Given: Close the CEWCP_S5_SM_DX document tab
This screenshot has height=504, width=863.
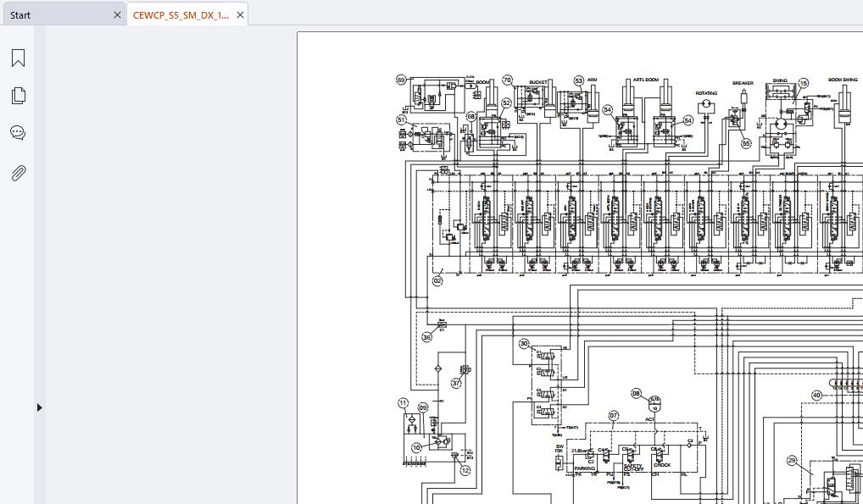Looking at the screenshot, I should pos(240,15).
